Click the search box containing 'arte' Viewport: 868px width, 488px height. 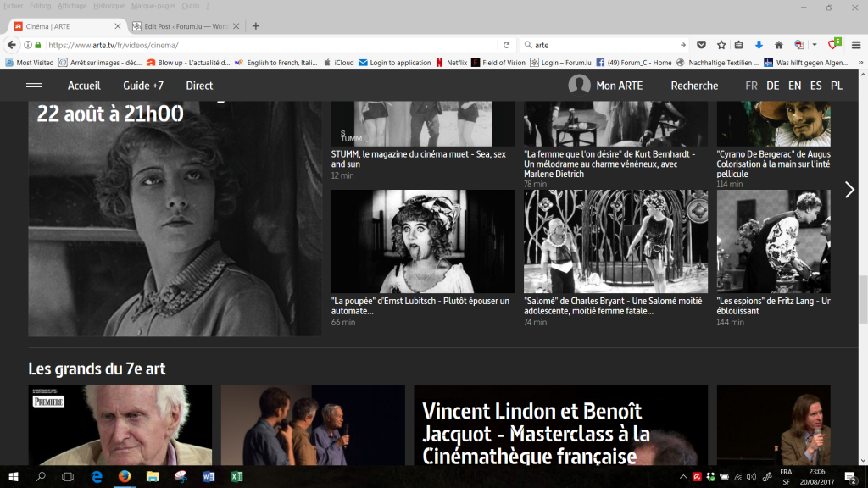[x=604, y=45]
